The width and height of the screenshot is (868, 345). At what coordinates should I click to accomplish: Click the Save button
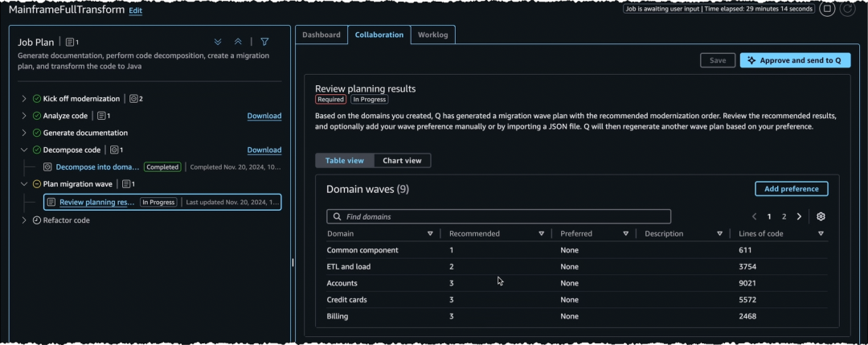pyautogui.click(x=718, y=60)
